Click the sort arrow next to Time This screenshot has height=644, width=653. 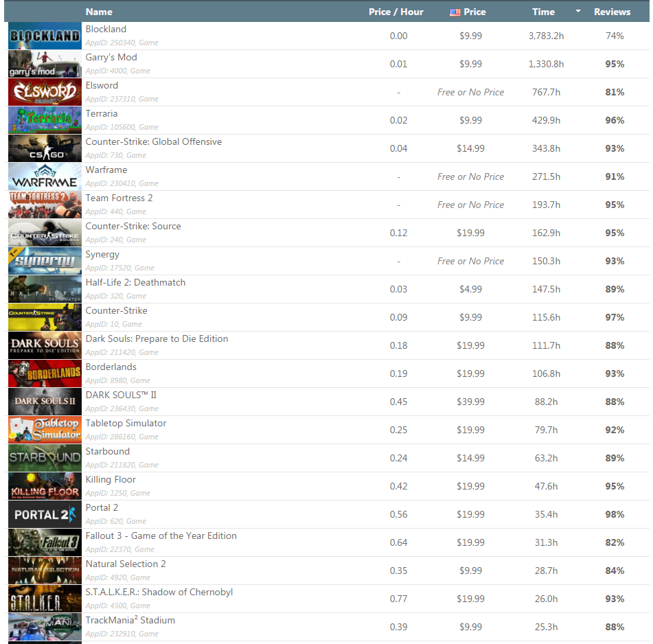click(x=578, y=11)
